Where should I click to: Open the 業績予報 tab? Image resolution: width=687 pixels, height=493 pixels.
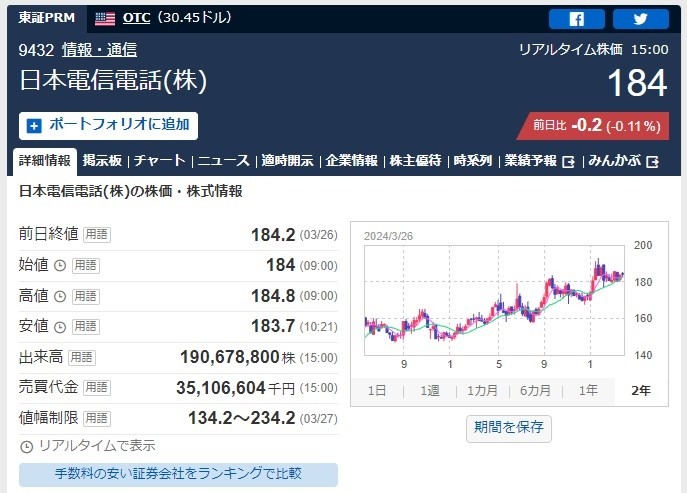(x=530, y=161)
